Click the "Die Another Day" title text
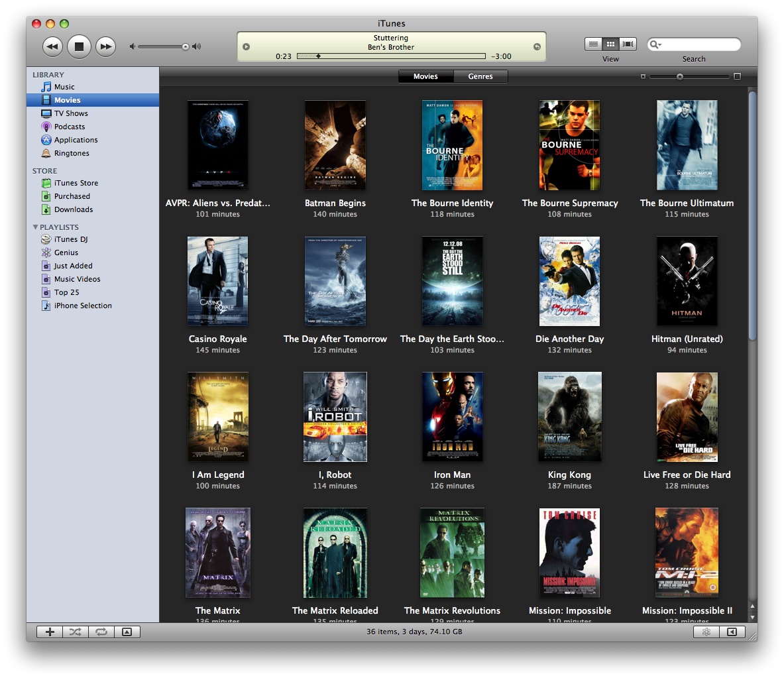The height and width of the screenshot is (678, 784). point(569,339)
